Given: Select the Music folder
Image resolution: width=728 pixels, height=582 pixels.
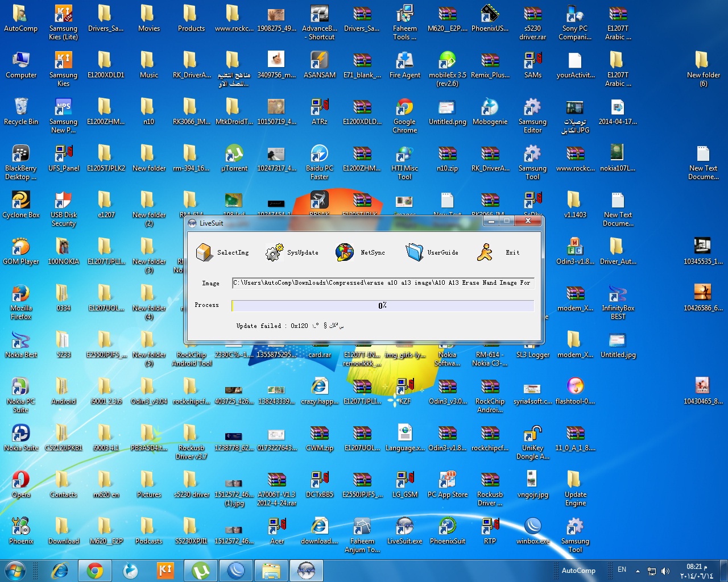Looking at the screenshot, I should point(149,65).
